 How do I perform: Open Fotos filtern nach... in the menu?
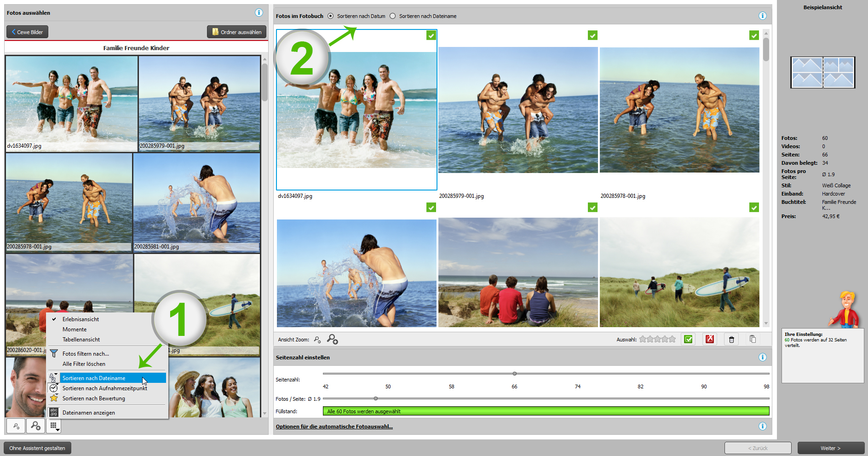86,354
